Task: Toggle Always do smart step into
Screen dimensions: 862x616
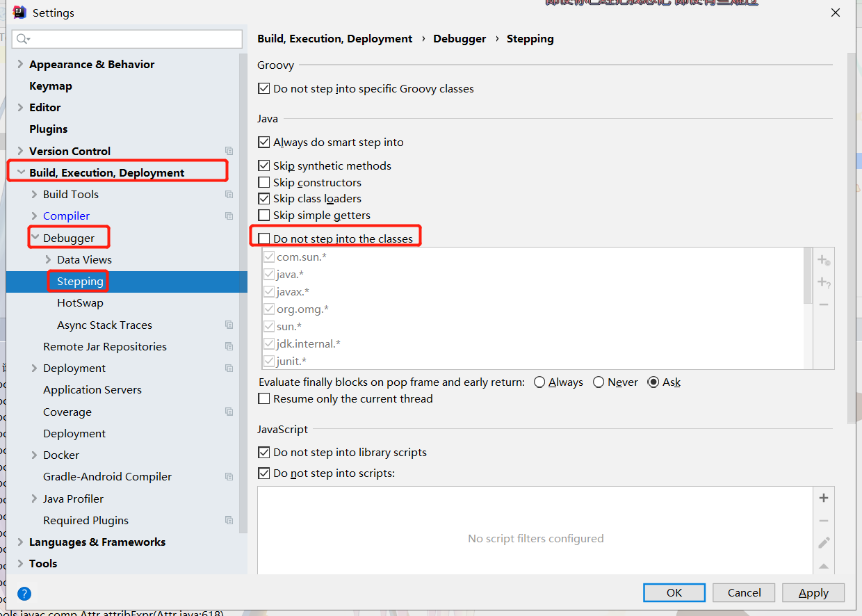Action: coord(263,142)
